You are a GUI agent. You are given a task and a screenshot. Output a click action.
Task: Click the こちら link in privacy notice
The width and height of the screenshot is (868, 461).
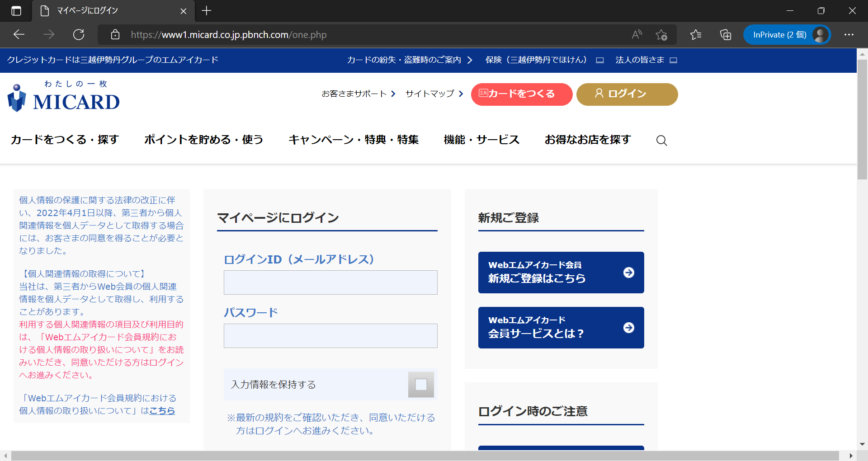point(162,411)
